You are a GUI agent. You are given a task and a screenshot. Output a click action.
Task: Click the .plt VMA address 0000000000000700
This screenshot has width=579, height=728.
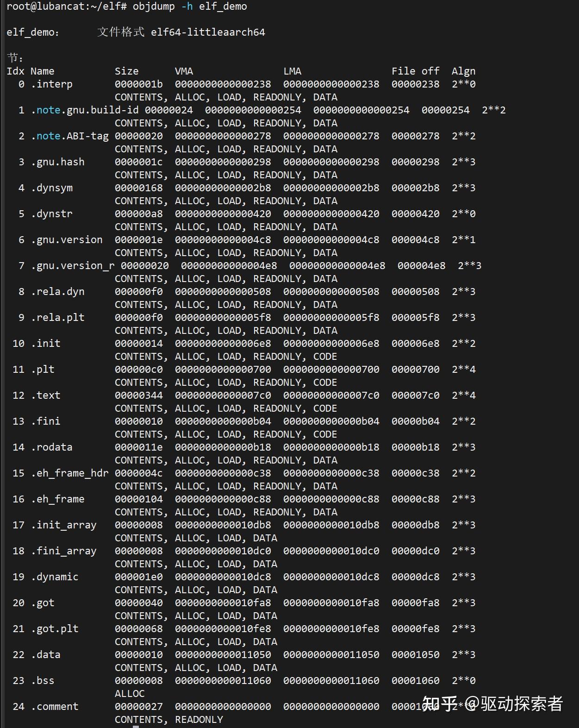(x=223, y=370)
